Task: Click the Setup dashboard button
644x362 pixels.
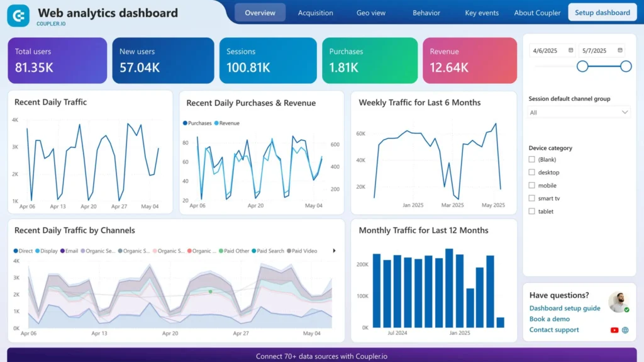Action: click(602, 13)
